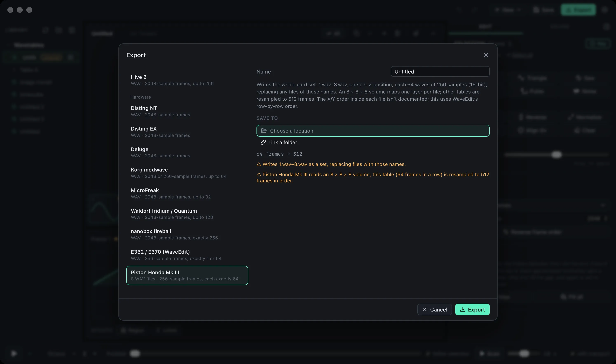The image size is (616, 364).
Task: Click the download icon inside the dialog's Export button
Action: [462, 310]
